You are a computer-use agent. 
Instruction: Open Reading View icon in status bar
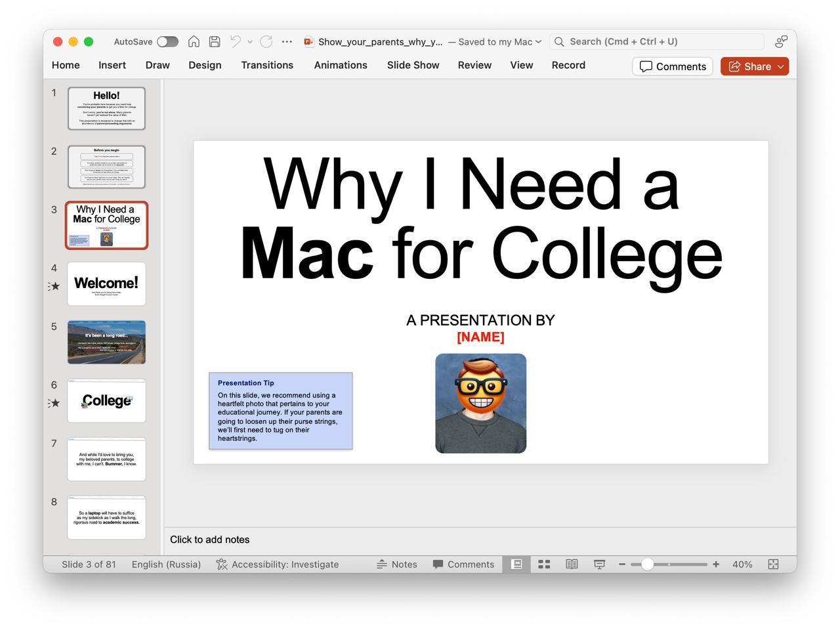[572, 564]
